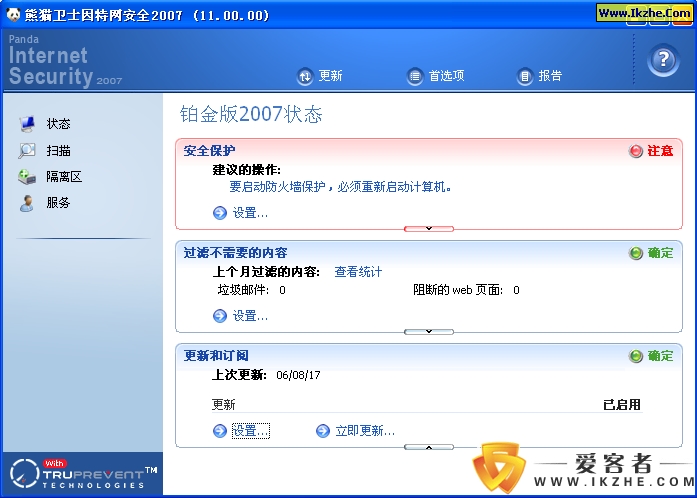Viewport: 697px width, 498px height.
Task: Click the red 注意 status indicator icon
Action: (636, 151)
